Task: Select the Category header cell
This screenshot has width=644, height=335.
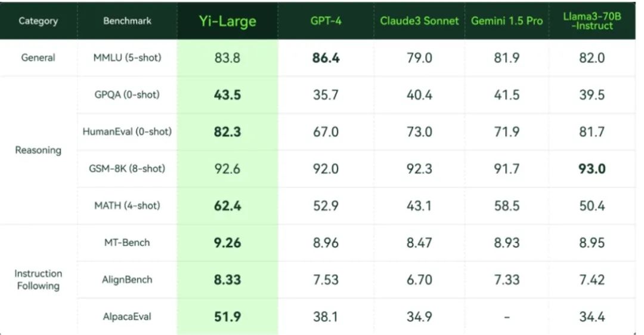Action: (38, 20)
